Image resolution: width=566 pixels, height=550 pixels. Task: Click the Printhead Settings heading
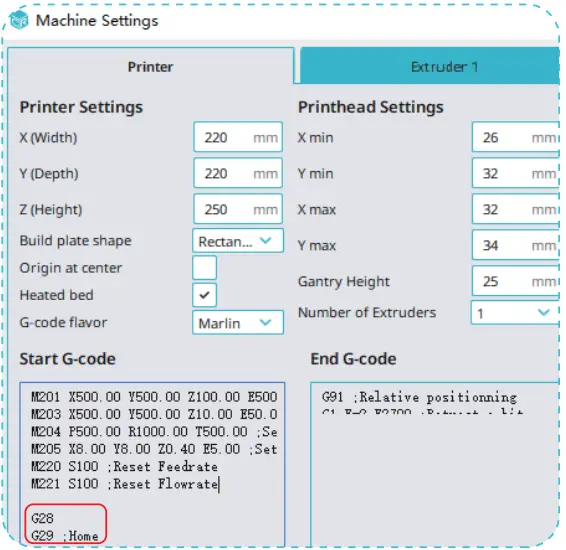pos(371,107)
